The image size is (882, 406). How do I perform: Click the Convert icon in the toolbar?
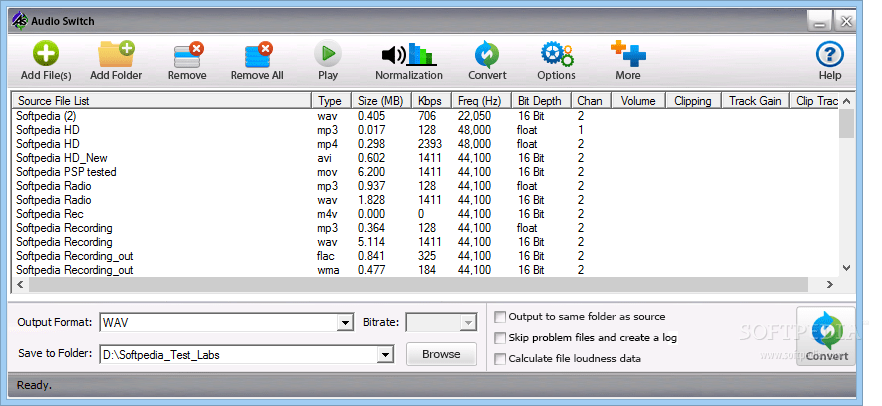(x=487, y=60)
